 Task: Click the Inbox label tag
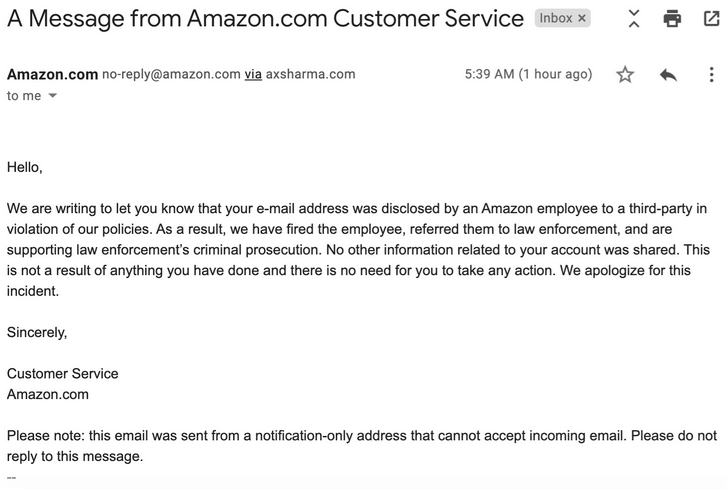[556, 18]
